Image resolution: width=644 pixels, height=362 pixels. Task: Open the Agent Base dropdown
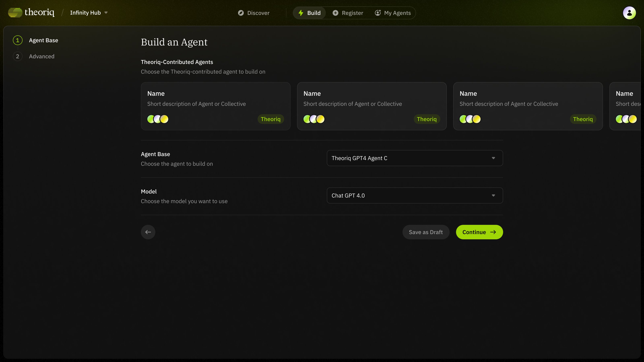tap(415, 158)
